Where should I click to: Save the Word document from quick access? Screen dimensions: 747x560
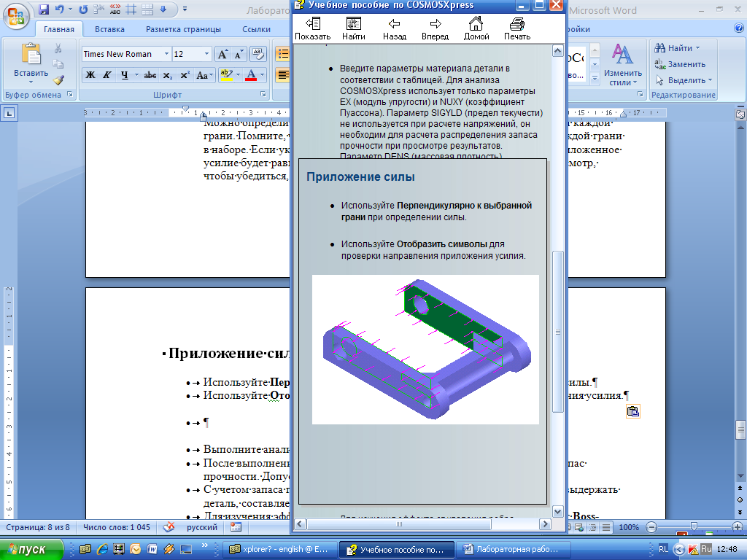tap(43, 9)
